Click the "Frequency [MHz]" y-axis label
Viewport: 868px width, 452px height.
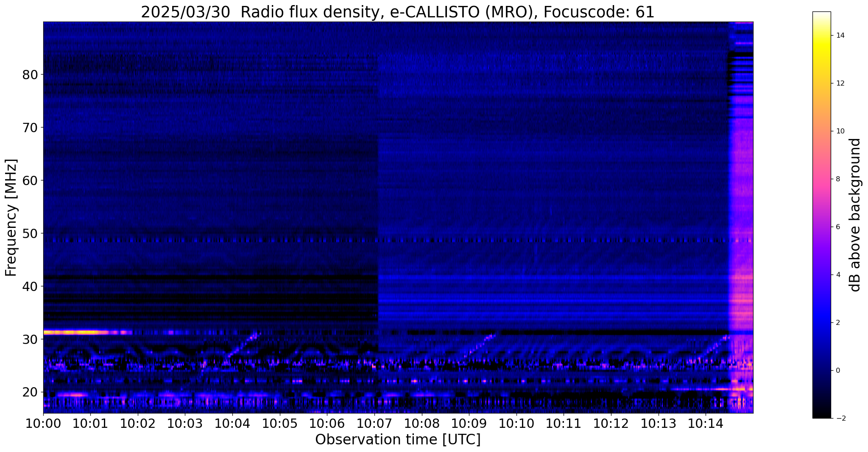pyautogui.click(x=11, y=218)
